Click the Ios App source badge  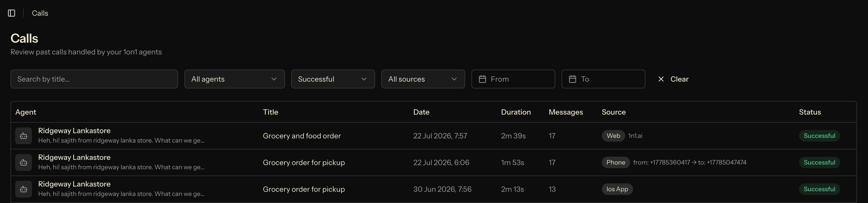(x=617, y=189)
